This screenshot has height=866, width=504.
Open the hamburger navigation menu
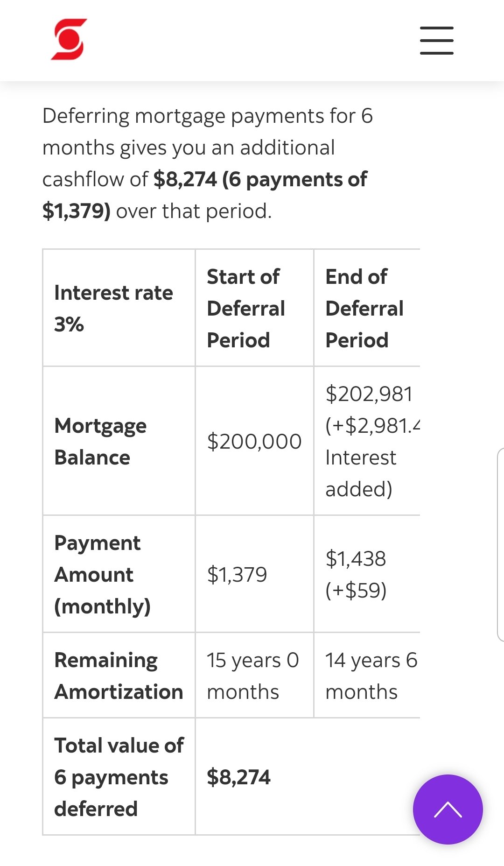point(436,41)
